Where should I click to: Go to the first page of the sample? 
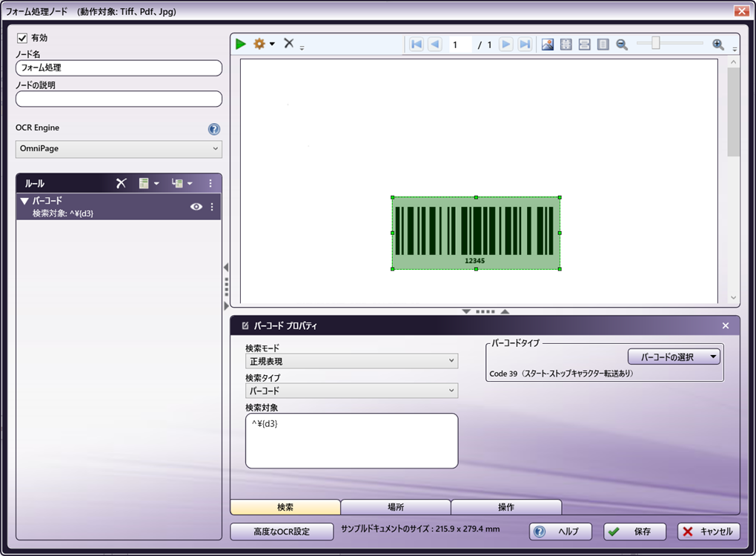click(416, 44)
